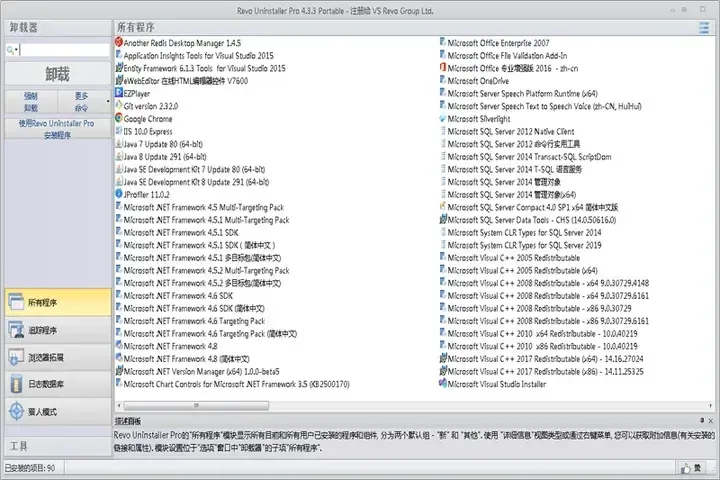Click the Microsoft Office 2016 zh-cn icon
Image resolution: width=720 pixels, height=480 pixels.
[x=443, y=68]
